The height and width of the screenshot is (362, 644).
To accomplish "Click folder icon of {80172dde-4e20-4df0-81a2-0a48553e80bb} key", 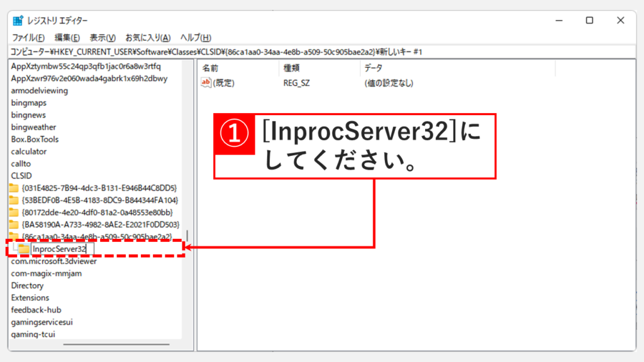I will click(14, 212).
